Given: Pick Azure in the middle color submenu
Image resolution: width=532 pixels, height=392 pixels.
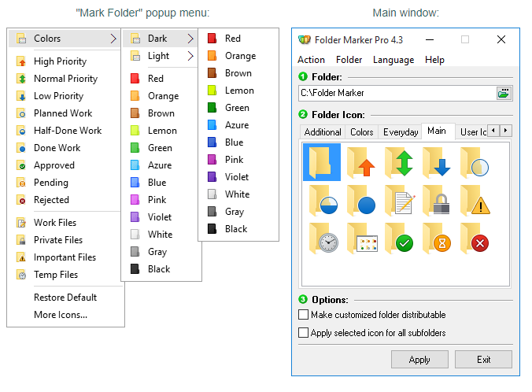Looking at the screenshot, I should (x=160, y=165).
